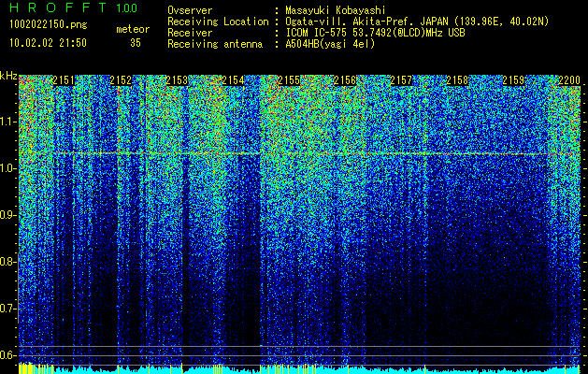Click the 0.6 kHz axis label
This screenshot has width=588, height=374.
(x=8, y=355)
